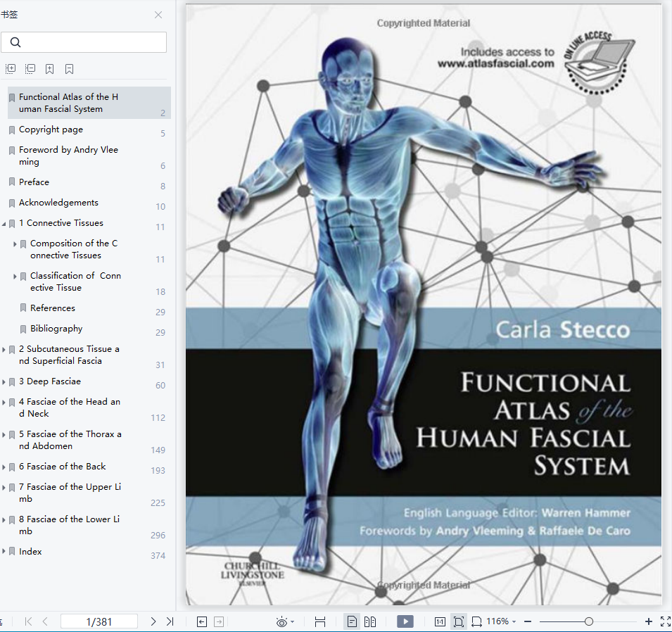Image resolution: width=672 pixels, height=632 pixels.
Task: Expand 7 Fasciae of the Upper Limb
Action: point(4,488)
